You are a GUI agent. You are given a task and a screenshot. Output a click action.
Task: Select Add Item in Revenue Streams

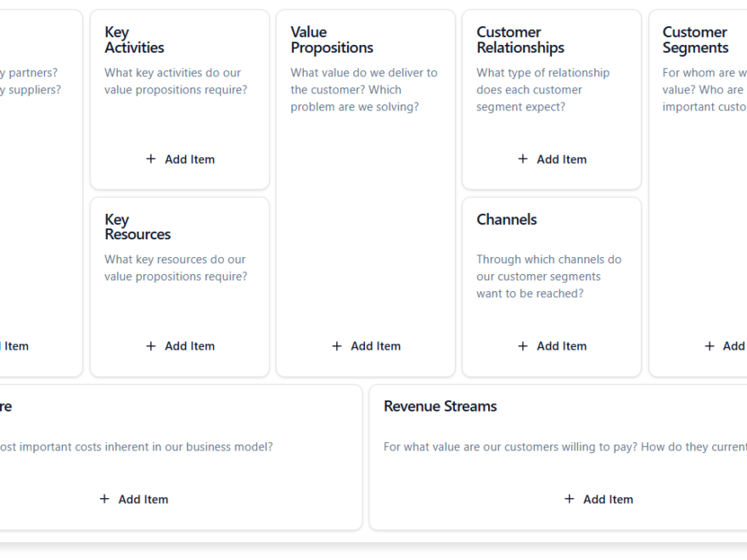coord(598,499)
